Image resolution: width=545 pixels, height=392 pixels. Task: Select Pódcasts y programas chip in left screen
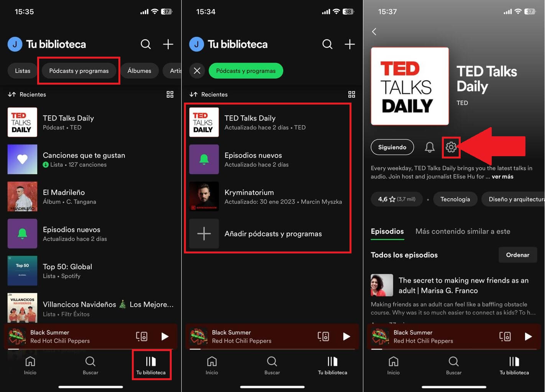(x=79, y=71)
